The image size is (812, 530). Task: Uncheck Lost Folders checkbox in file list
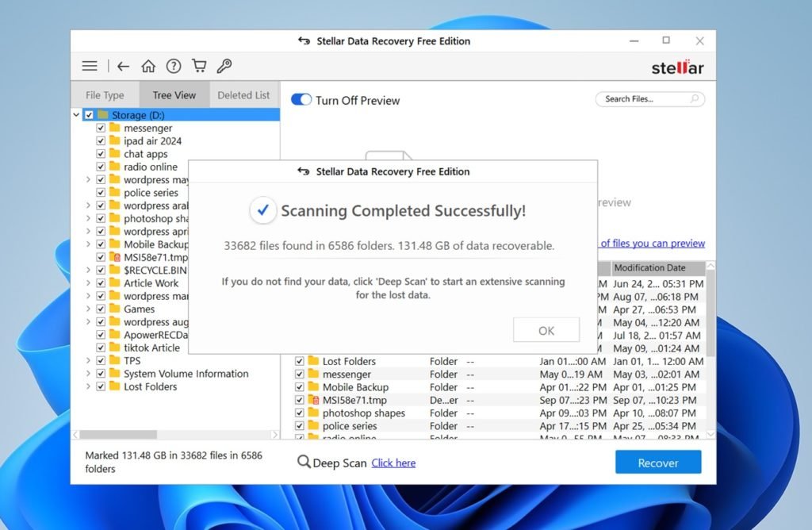pyautogui.click(x=299, y=361)
